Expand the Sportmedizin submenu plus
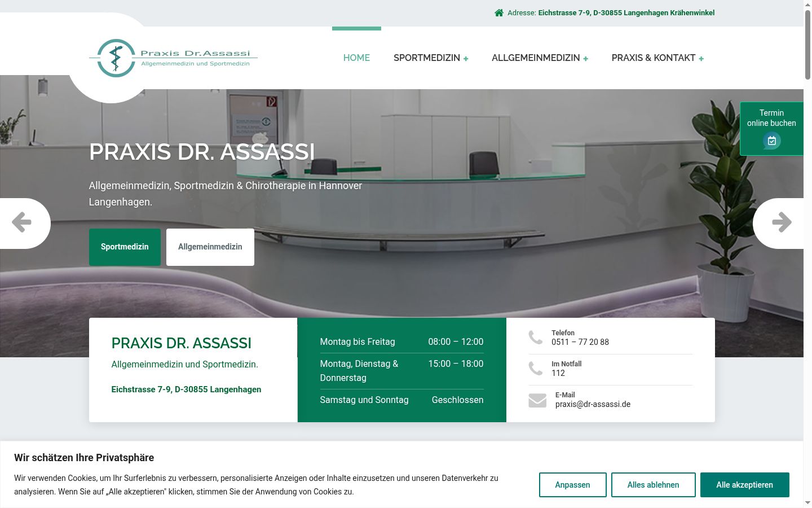This screenshot has height=508, width=812. [x=466, y=59]
